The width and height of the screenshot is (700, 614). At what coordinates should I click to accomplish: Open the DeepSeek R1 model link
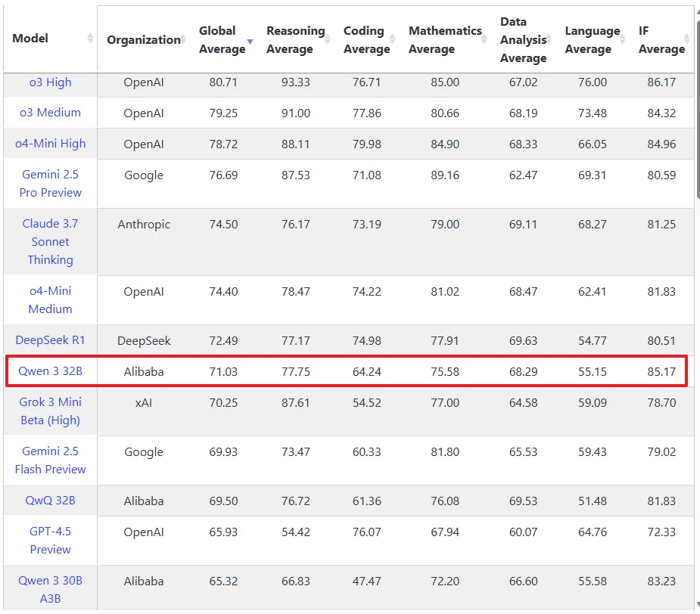click(x=50, y=340)
